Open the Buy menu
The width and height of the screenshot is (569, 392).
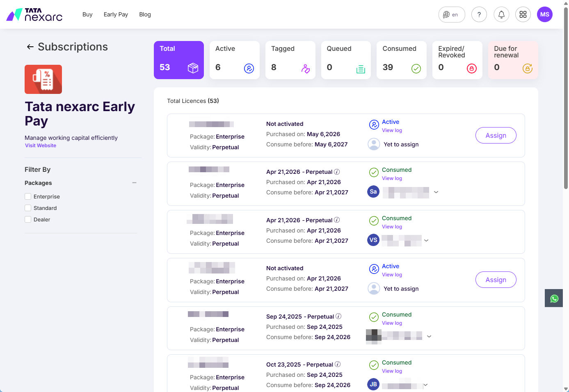click(87, 14)
